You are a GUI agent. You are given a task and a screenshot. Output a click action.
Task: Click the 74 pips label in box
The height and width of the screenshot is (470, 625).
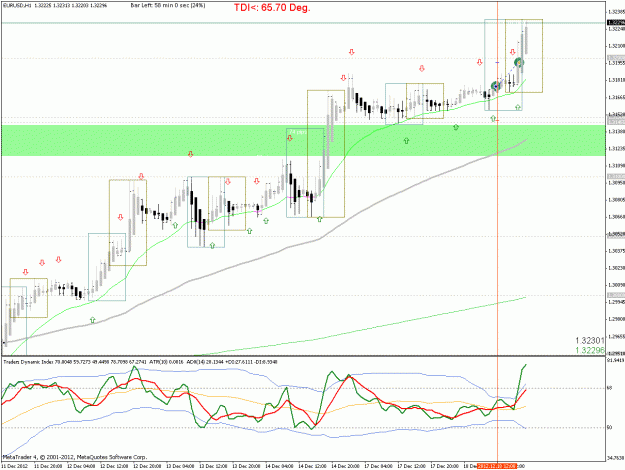(298, 132)
